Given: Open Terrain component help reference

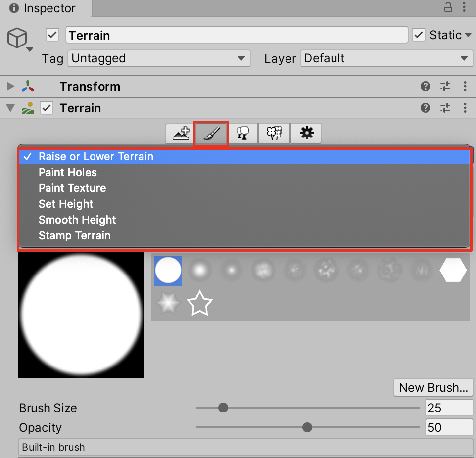Looking at the screenshot, I should coord(425,108).
